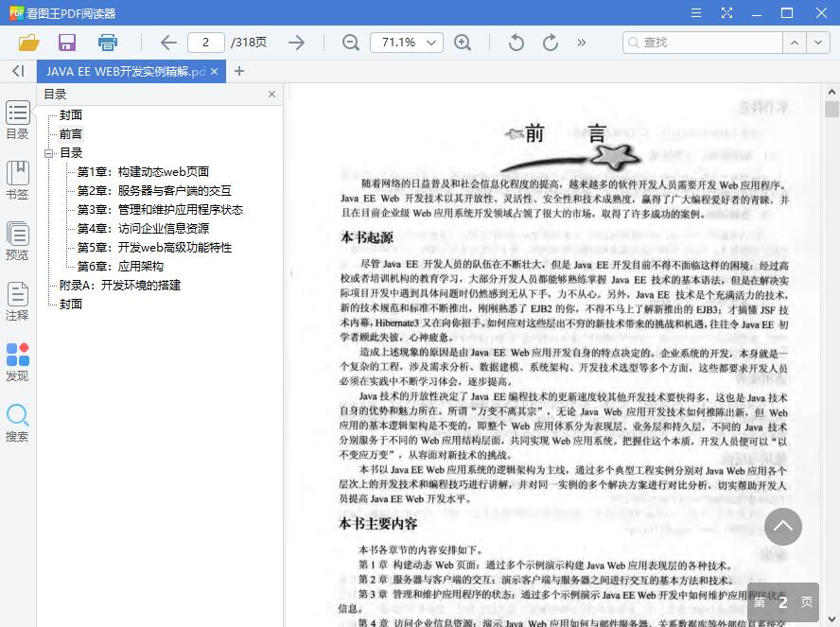840x627 pixels.
Task: Zoom in with the plus magnifier
Action: (x=463, y=43)
